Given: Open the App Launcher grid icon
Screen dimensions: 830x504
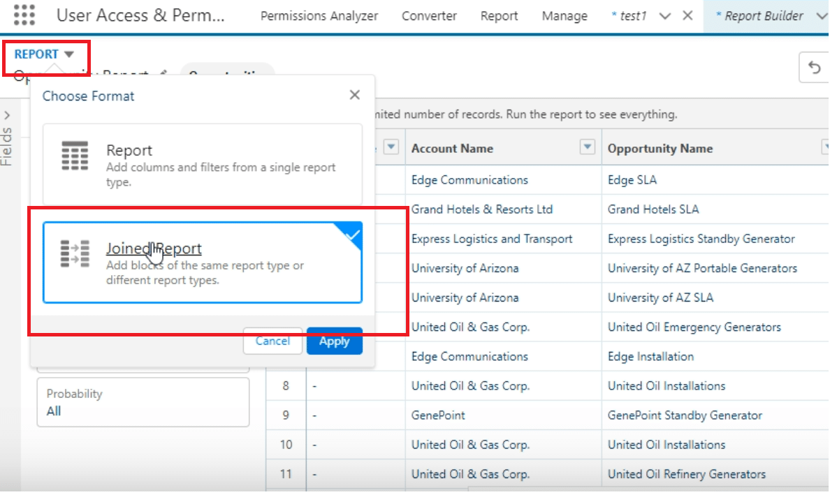Looking at the screenshot, I should coord(24,15).
